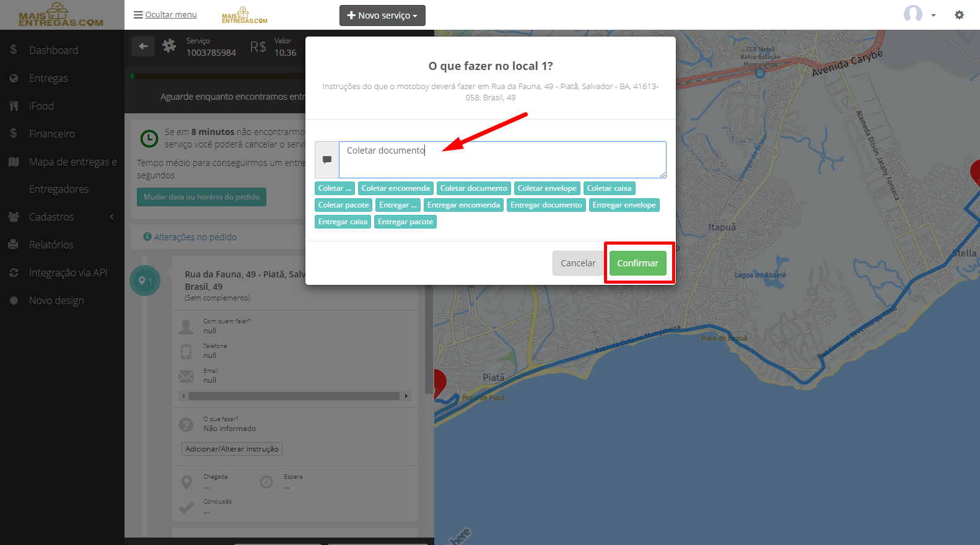Click the 'Entregar ...' tag

398,205
